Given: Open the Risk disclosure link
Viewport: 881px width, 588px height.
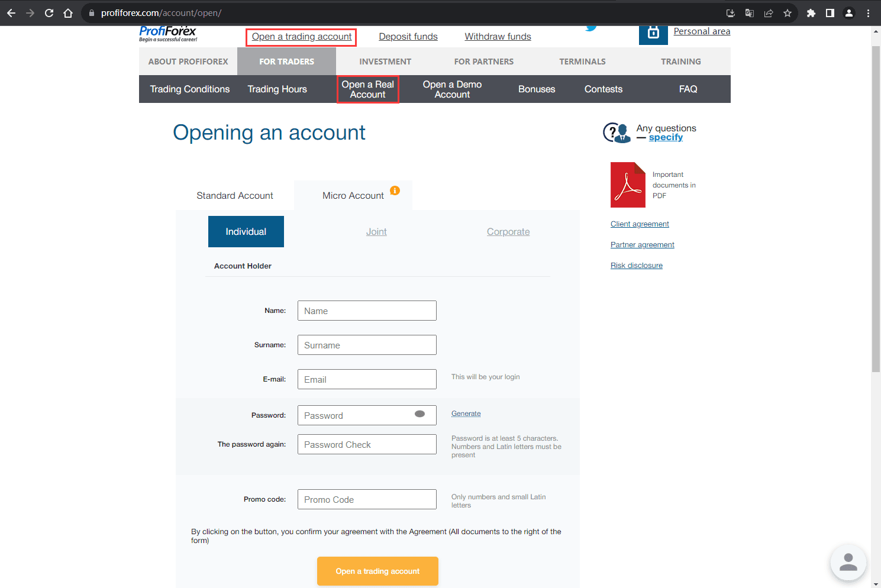Looking at the screenshot, I should click(x=637, y=266).
